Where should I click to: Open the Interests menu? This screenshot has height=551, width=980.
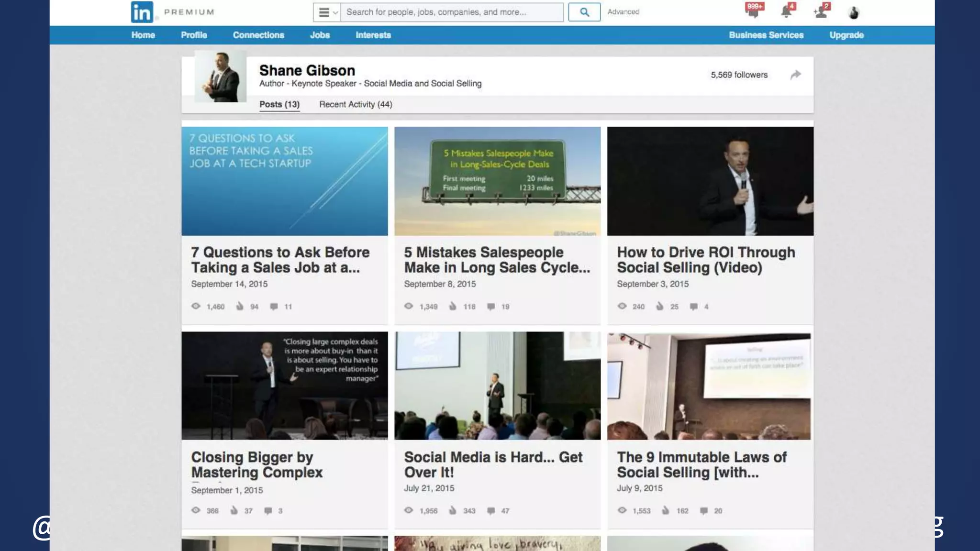point(373,35)
